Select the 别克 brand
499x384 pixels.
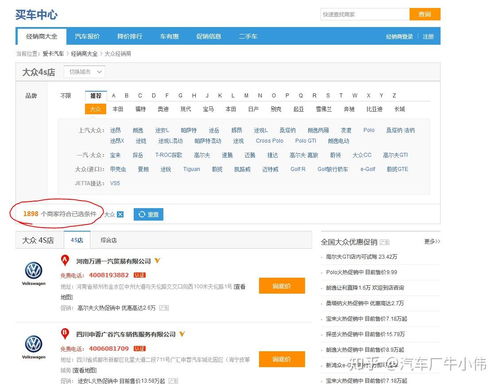tap(276, 109)
